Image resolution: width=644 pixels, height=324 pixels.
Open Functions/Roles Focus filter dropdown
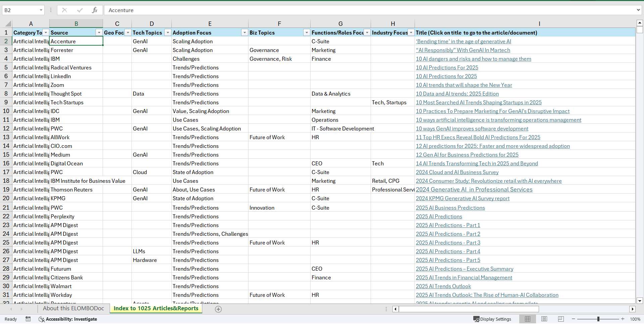pyautogui.click(x=367, y=33)
